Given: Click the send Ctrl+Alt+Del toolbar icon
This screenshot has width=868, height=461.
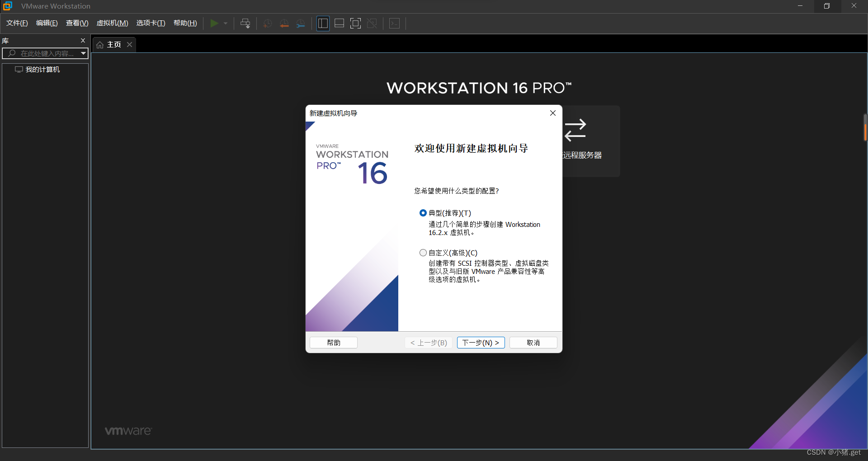Looking at the screenshot, I should [245, 23].
